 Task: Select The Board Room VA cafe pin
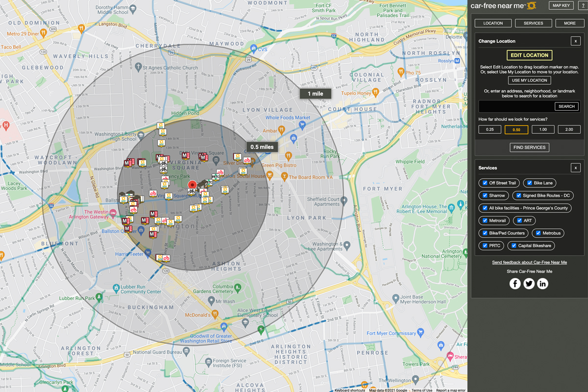click(284, 176)
